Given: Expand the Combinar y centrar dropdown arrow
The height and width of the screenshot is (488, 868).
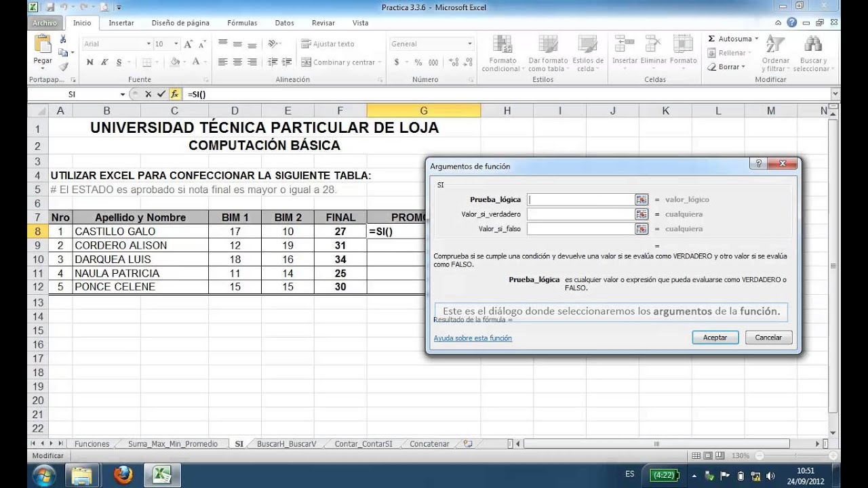Looking at the screenshot, I should coord(379,62).
